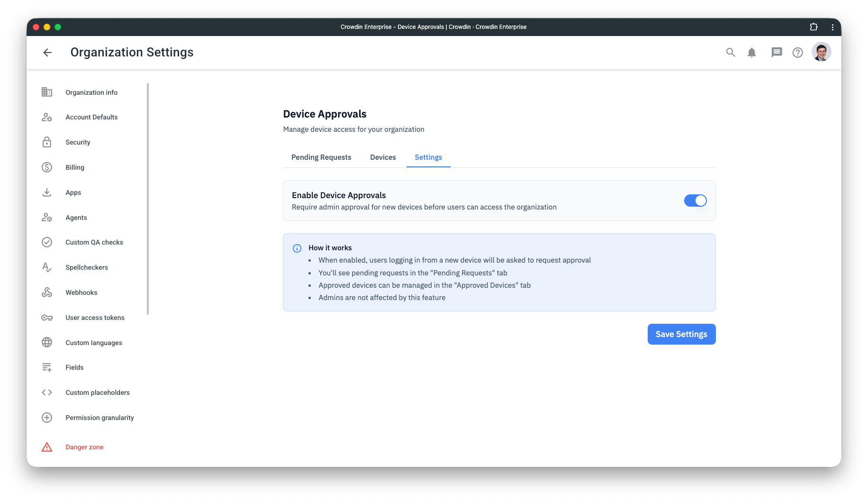Open the Spellcheckers label
Image resolution: width=868 pixels, height=502 pixels.
(x=87, y=267)
